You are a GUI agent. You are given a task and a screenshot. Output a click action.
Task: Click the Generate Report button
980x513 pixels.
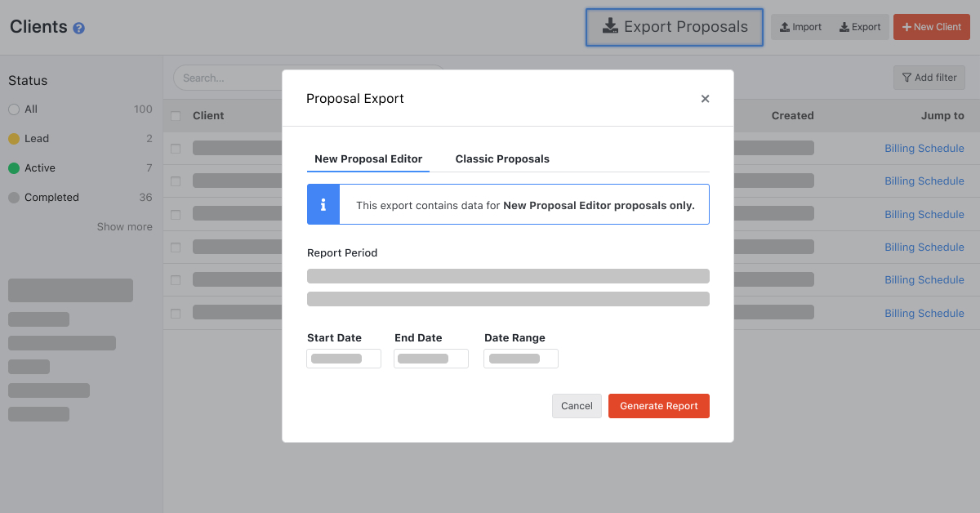658,406
